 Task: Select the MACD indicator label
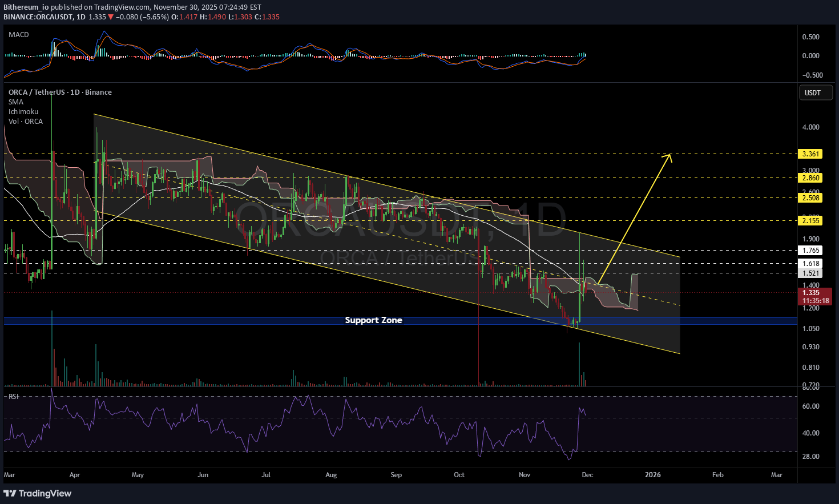click(19, 35)
